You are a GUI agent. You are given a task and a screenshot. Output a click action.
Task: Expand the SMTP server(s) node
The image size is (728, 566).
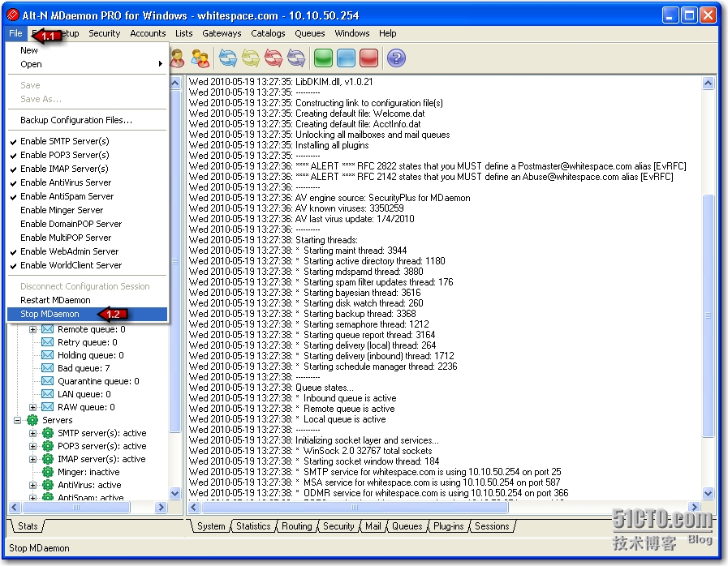point(32,433)
